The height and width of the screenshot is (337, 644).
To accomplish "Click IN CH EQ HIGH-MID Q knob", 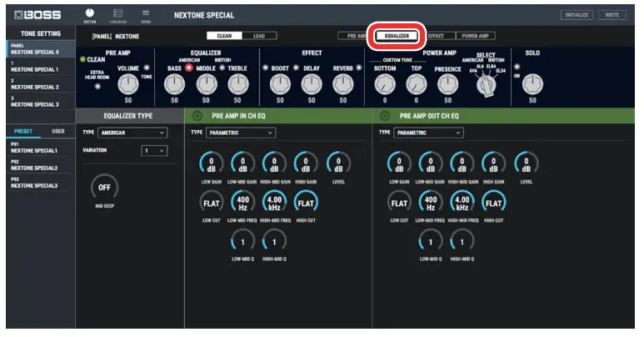I will [274, 242].
